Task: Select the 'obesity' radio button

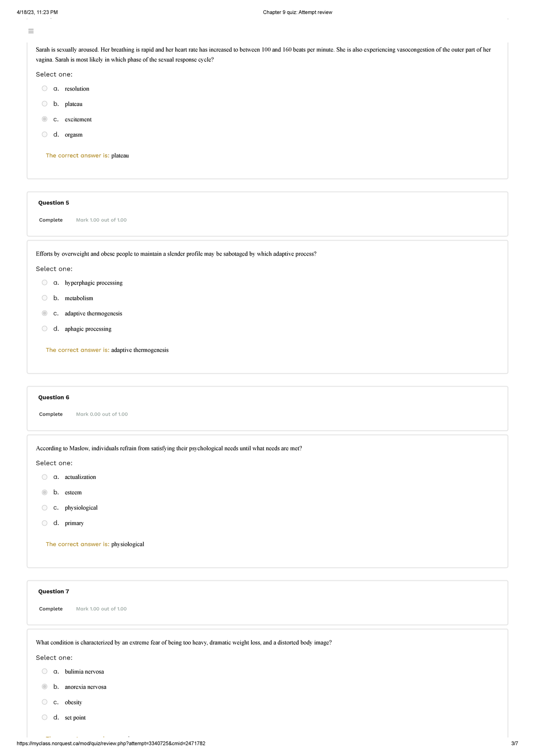Action: [x=45, y=702]
